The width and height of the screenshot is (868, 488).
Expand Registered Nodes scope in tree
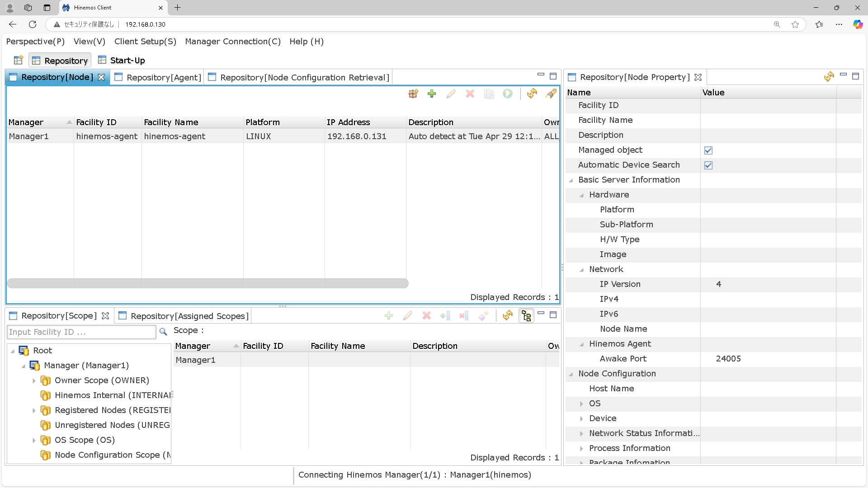34,410
